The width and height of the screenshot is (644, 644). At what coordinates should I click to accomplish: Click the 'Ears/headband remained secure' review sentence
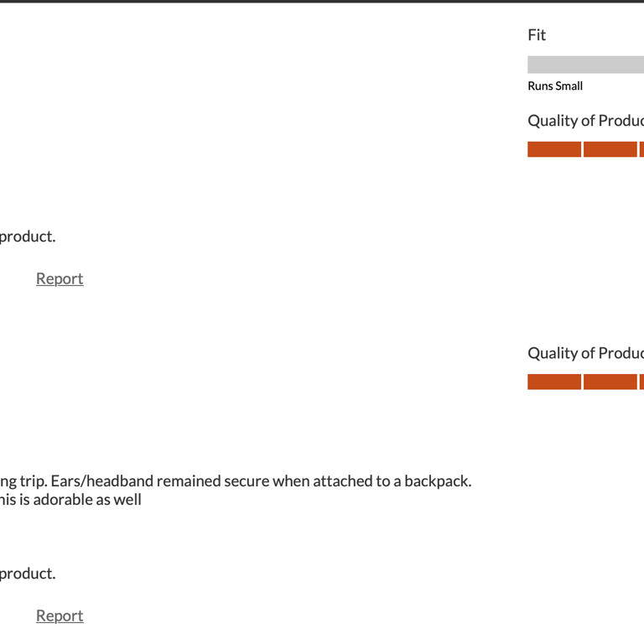[x=159, y=481]
